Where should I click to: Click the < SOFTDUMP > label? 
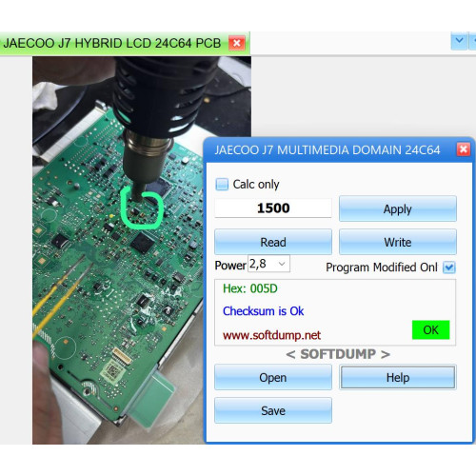[x=338, y=354]
